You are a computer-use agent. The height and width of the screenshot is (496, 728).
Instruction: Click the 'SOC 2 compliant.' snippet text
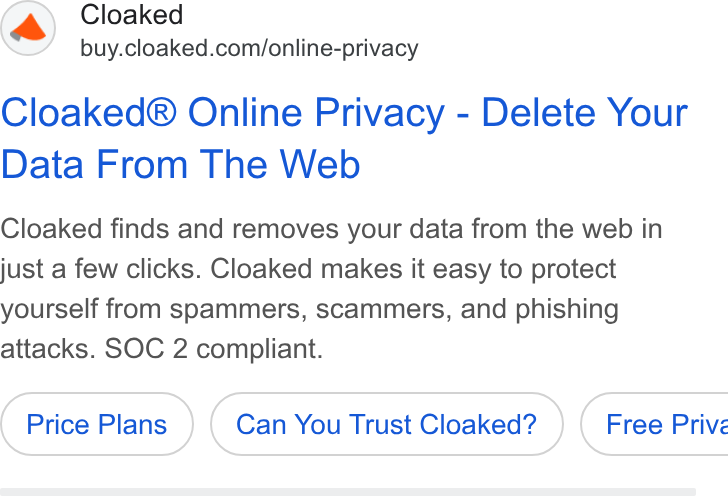pyautogui.click(x=214, y=349)
